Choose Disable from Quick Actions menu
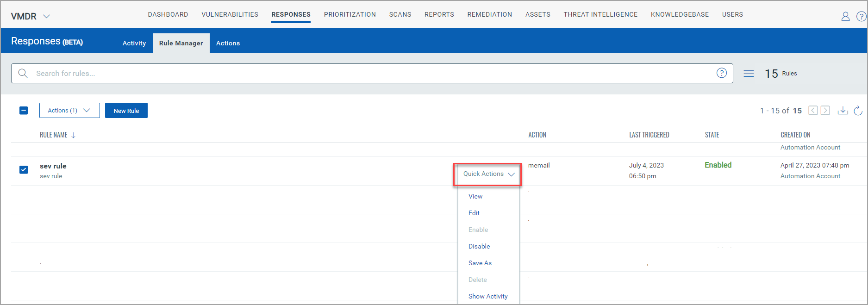868x305 pixels. pyautogui.click(x=479, y=246)
